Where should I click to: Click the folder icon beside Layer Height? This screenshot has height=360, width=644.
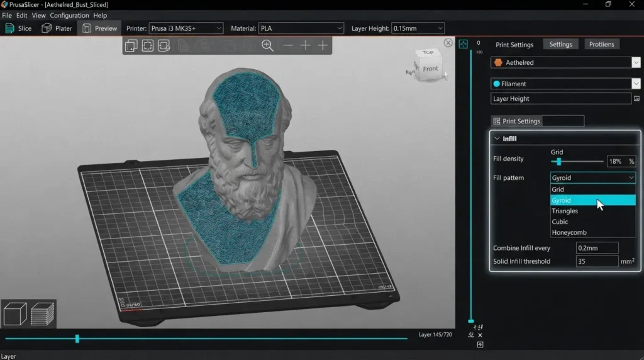[x=636, y=99]
